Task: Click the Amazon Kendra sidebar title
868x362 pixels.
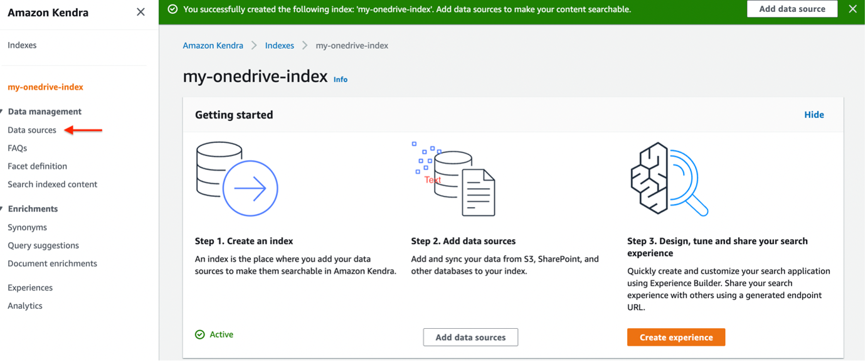Action: click(x=48, y=13)
